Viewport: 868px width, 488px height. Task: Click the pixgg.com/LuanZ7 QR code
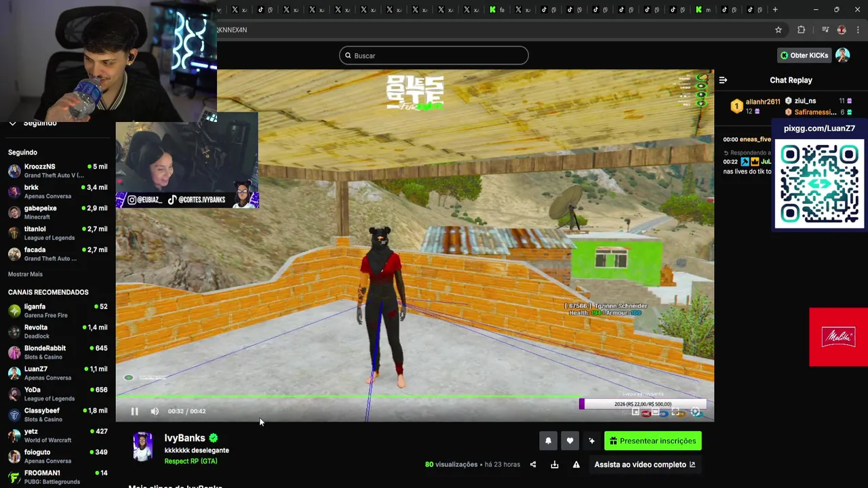pyautogui.click(x=820, y=184)
